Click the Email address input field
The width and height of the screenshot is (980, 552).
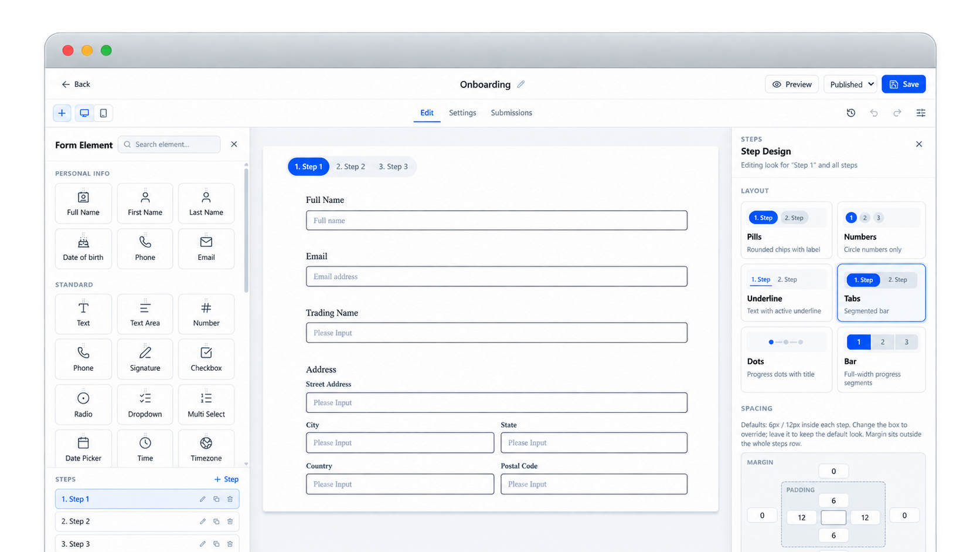[496, 276]
